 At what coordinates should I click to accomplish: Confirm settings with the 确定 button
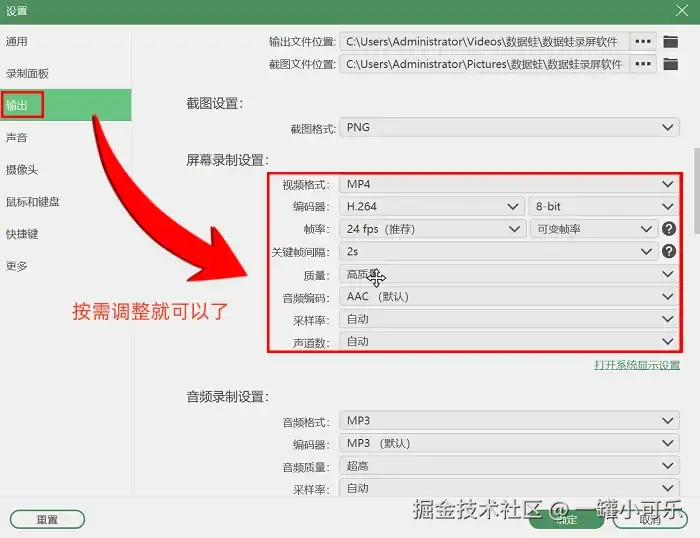click(x=567, y=519)
